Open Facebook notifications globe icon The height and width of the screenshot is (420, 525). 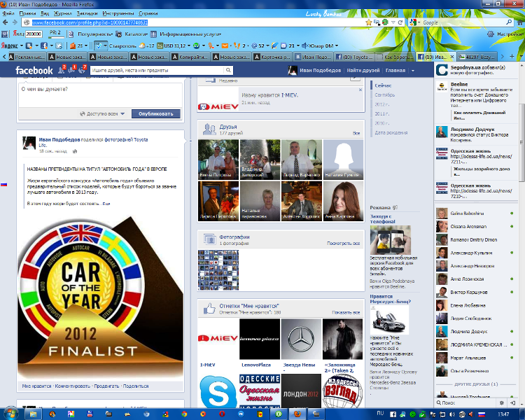[82, 70]
